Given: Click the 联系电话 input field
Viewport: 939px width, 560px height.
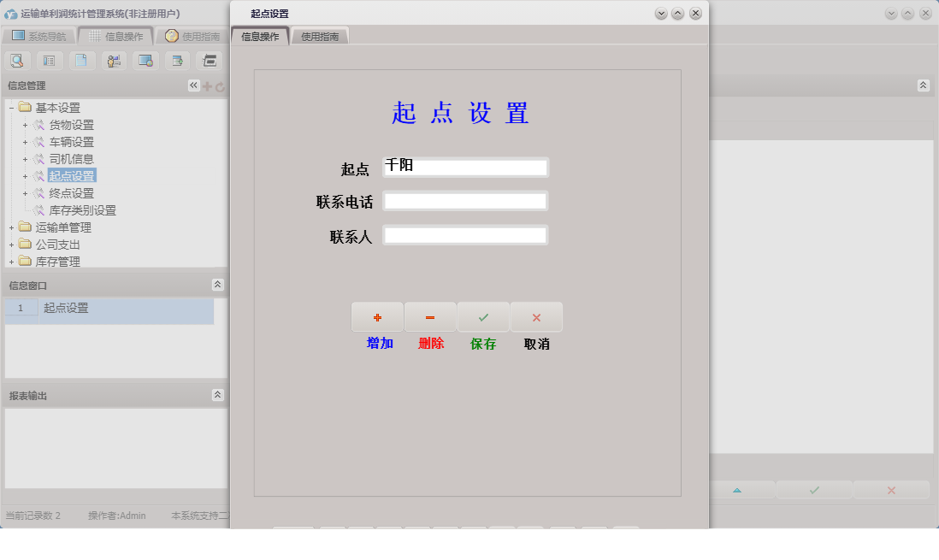Looking at the screenshot, I should tap(465, 200).
